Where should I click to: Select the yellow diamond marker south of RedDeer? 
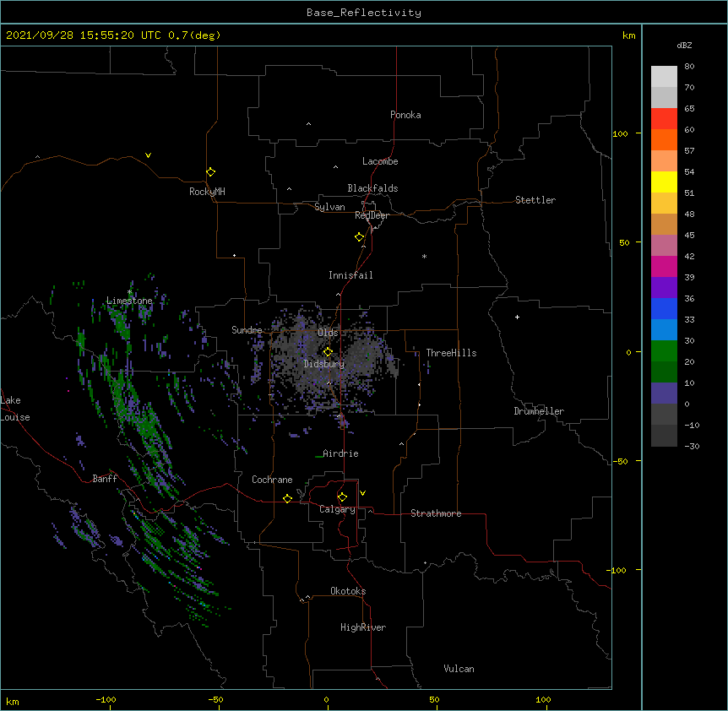[x=359, y=237]
